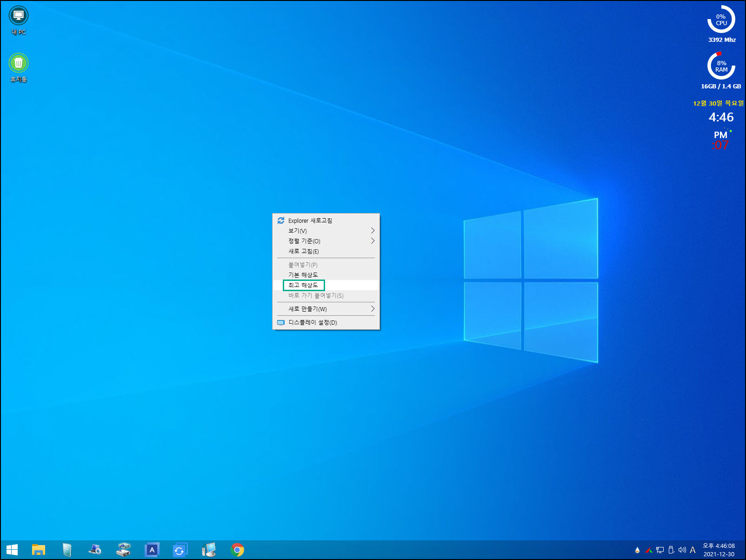Open the 휴지통 recycle bin icon

coord(19,67)
